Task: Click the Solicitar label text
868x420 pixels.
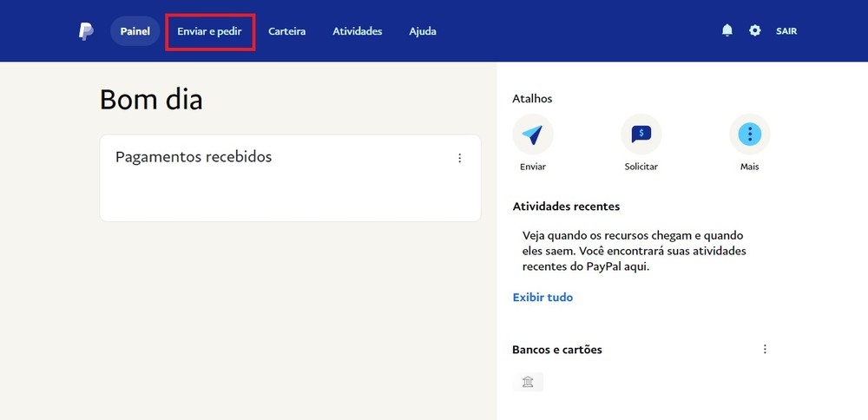Action: (641, 167)
